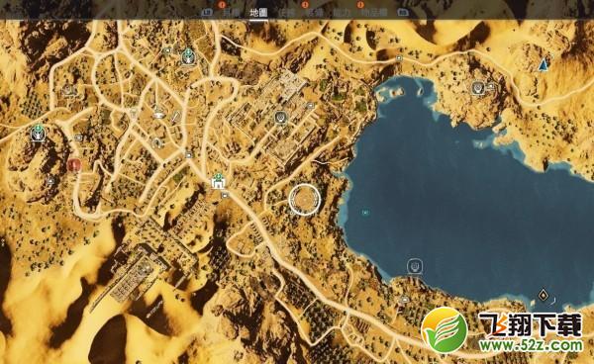The height and width of the screenshot is (364, 594).
Task: Click the sword-shaped shop icon in town
Action: click(175, 117)
